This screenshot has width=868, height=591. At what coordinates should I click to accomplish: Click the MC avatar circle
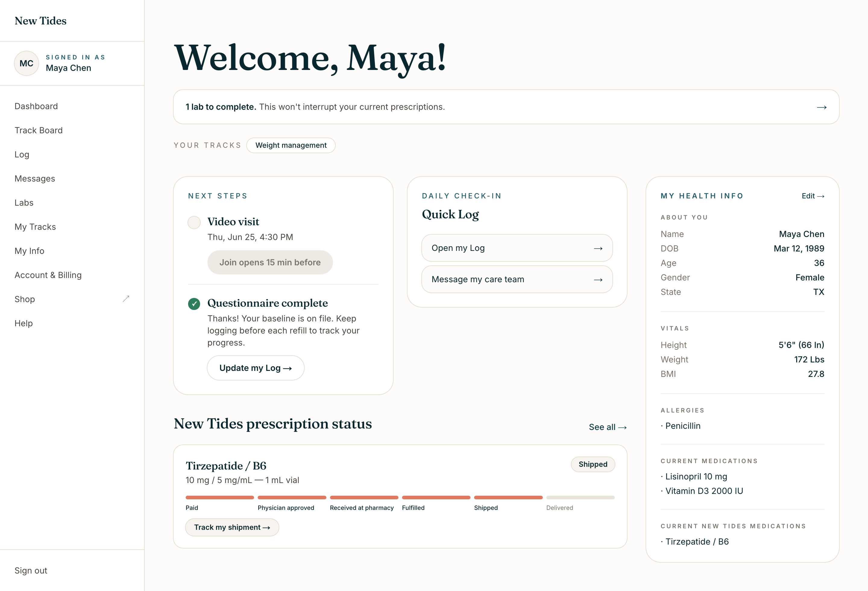click(27, 64)
